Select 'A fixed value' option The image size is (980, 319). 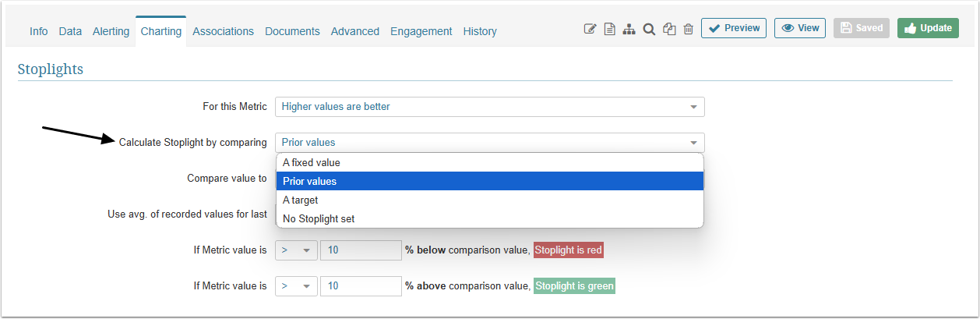pyautogui.click(x=312, y=163)
